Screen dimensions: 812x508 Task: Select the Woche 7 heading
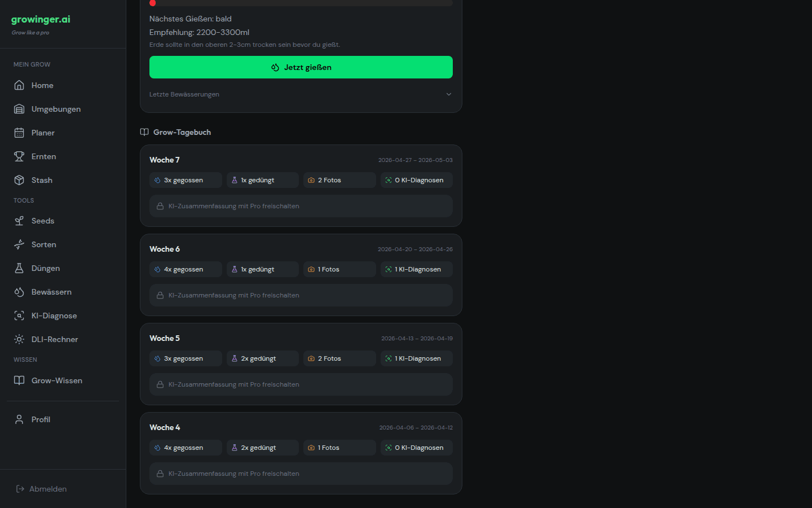[165, 160]
